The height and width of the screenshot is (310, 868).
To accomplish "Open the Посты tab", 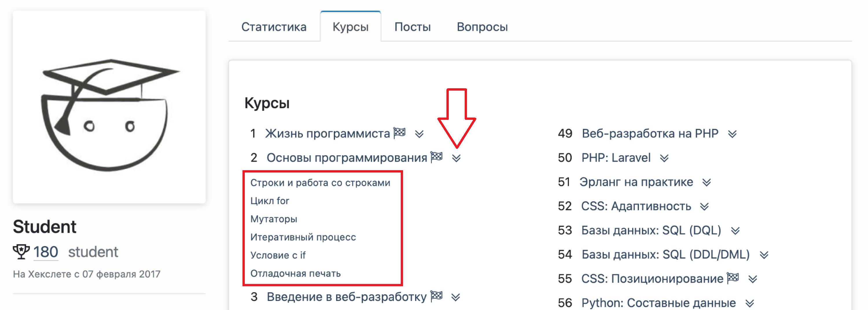I will [x=412, y=27].
